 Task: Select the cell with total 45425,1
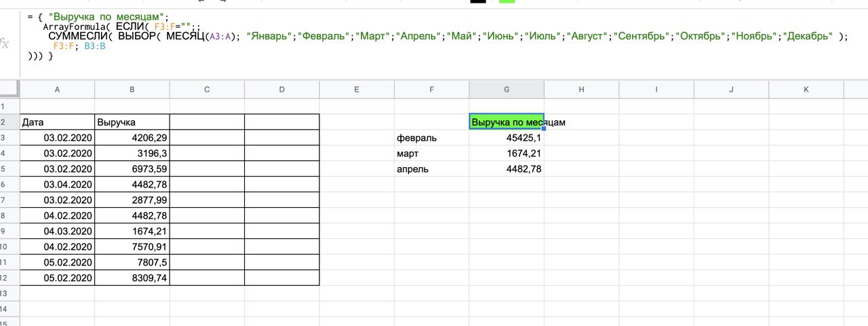[x=507, y=138]
